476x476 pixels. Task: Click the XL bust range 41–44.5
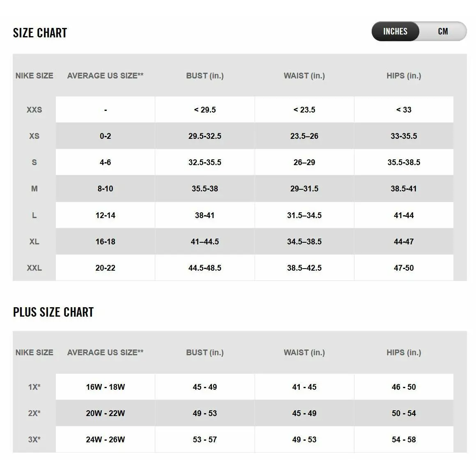205,241
